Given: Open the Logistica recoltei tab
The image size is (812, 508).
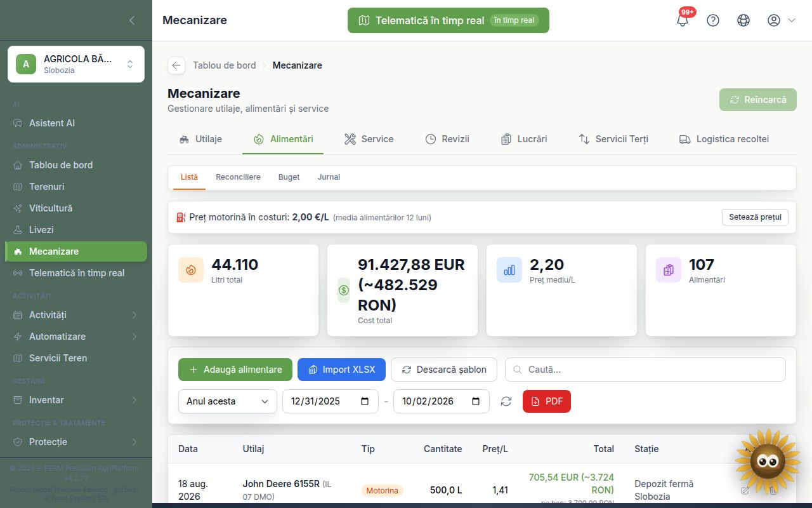Looking at the screenshot, I should [x=724, y=139].
